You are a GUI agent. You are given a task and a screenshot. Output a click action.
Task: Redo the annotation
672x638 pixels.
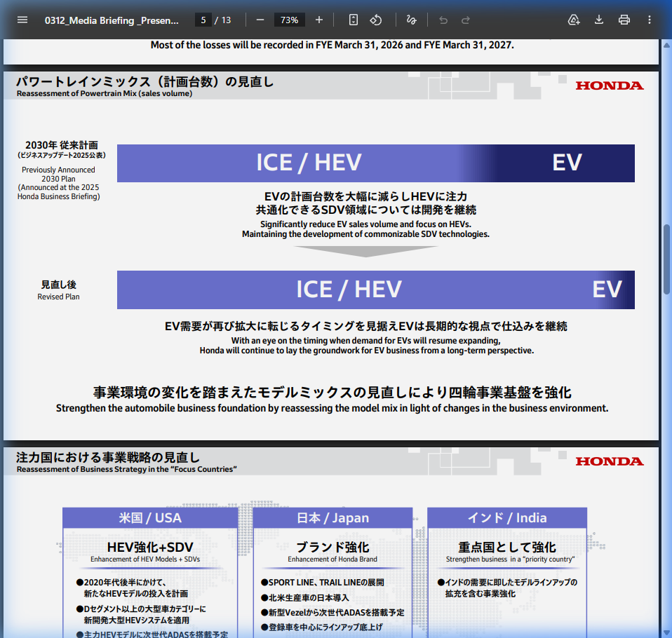(x=466, y=20)
